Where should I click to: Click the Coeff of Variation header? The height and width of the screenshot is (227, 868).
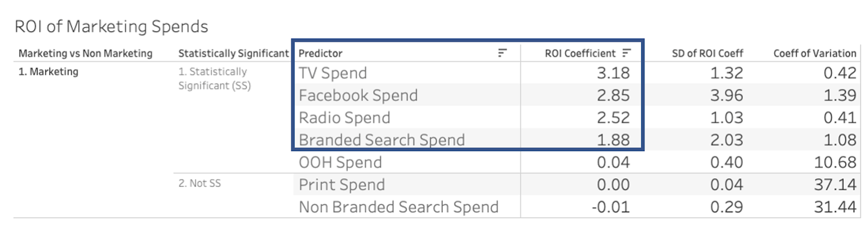pyautogui.click(x=815, y=53)
